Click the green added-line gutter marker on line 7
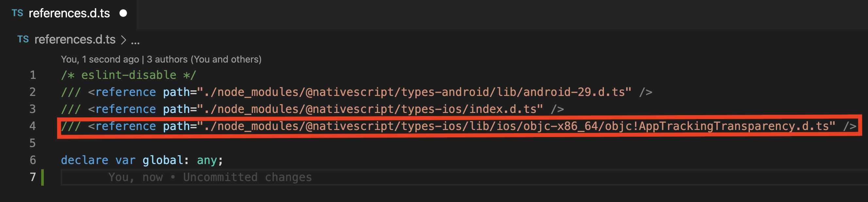This screenshot has width=868, height=202. pos(42,177)
